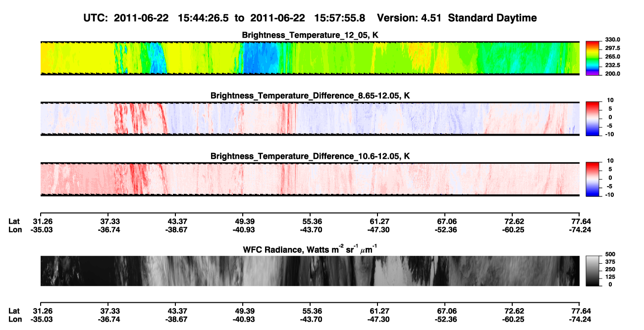This screenshot has height=330, width=644.
Task: Click the '5' tick on 10.6-12.05 colorbar
Action: pyautogui.click(x=611, y=169)
